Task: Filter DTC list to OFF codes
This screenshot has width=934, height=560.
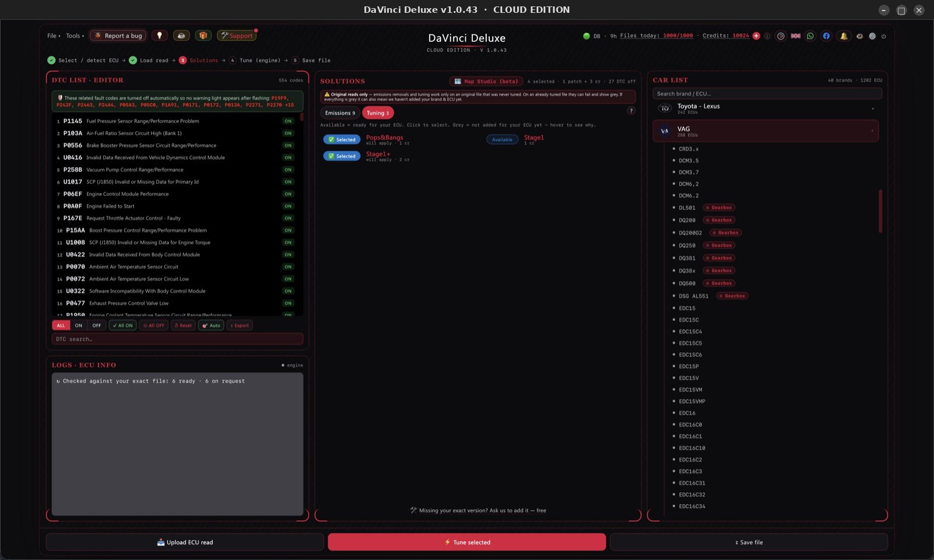Action: coord(97,325)
